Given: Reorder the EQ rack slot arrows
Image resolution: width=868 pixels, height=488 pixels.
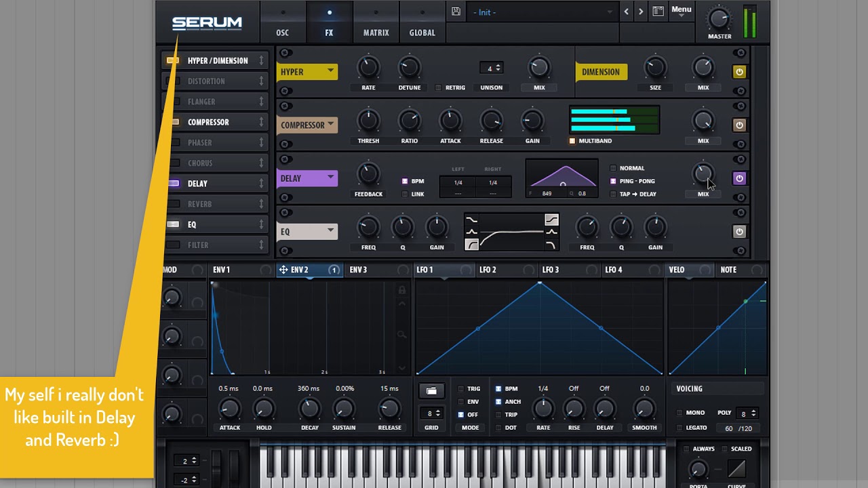Looking at the screenshot, I should click(x=261, y=224).
